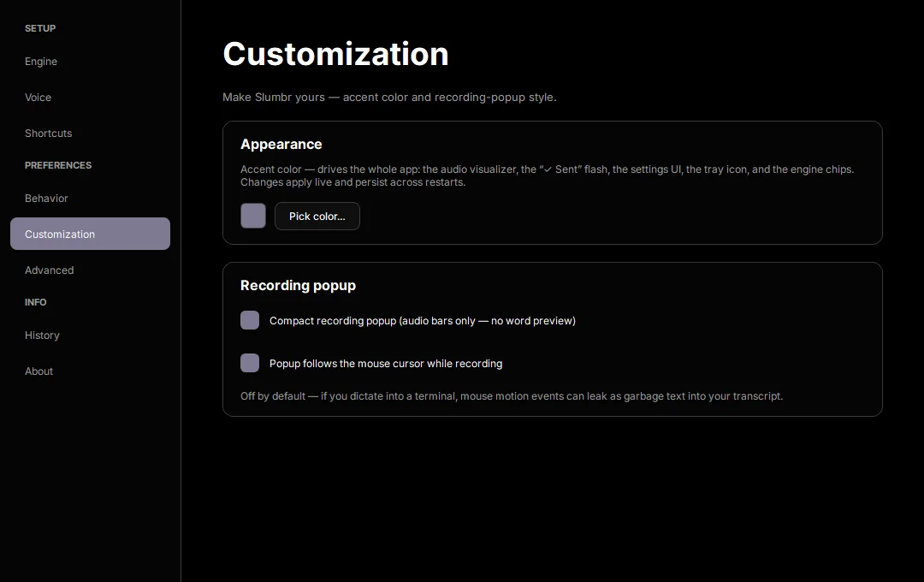Open Shortcuts in the sidebar
This screenshot has height=582, width=924.
coord(90,134)
